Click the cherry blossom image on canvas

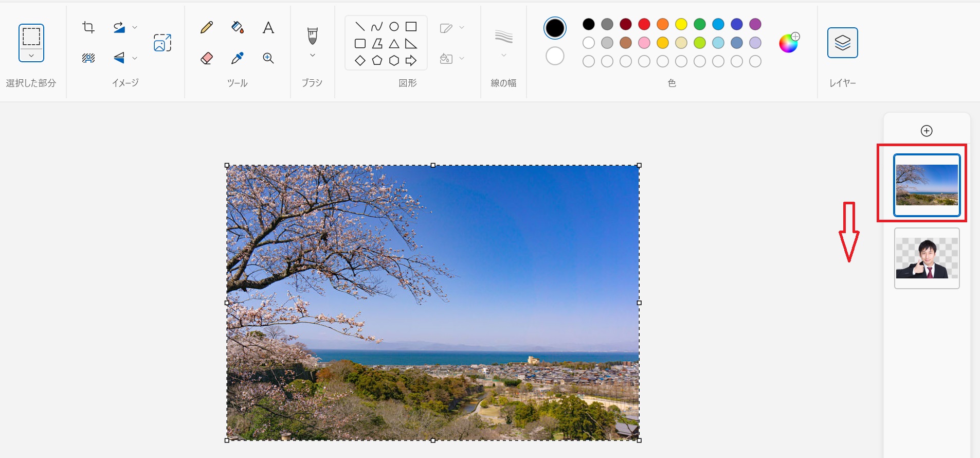pos(433,303)
